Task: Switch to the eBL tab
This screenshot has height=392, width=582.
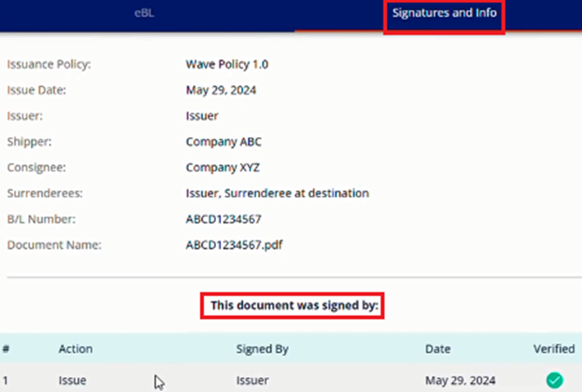Action: coord(144,13)
